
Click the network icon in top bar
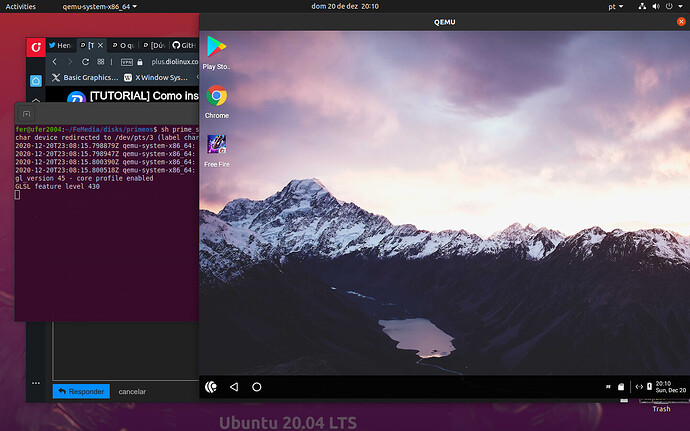(642, 6)
